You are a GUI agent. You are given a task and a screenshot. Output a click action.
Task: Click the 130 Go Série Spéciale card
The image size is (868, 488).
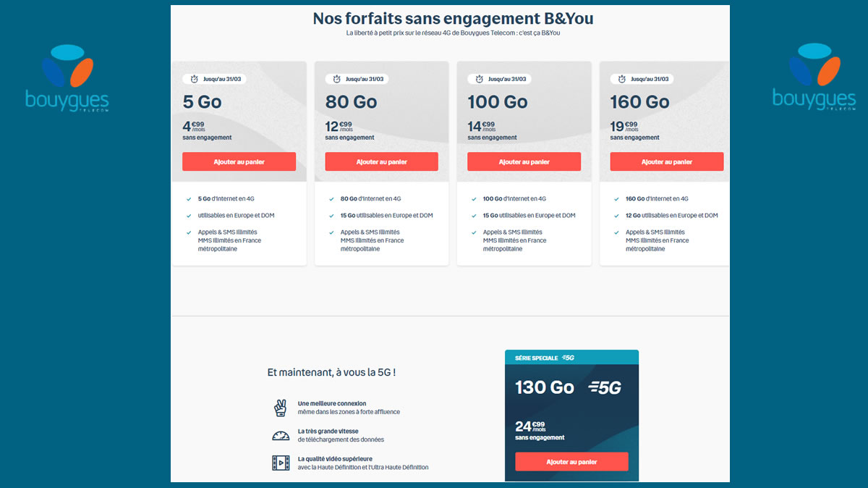pos(571,415)
